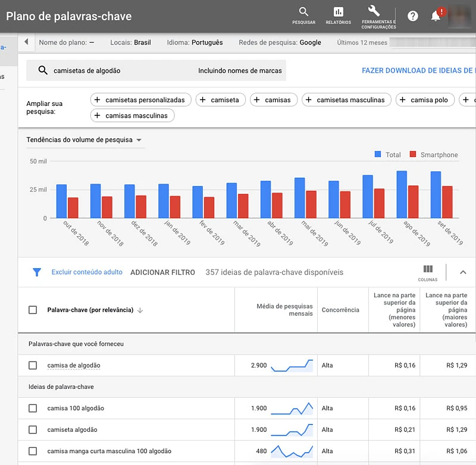Viewport: 476px width, 465px height.
Task: Click Fazer download de ideias link
Action: coord(418,70)
